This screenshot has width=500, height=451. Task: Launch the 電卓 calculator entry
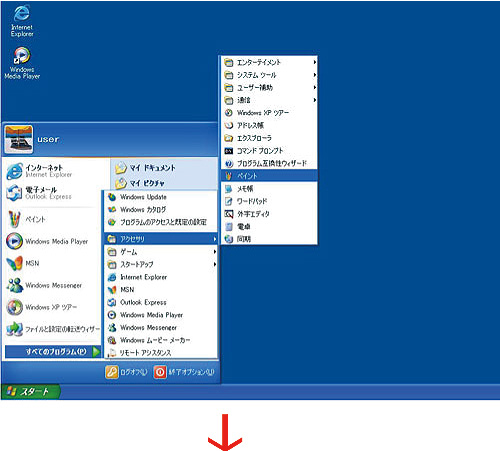click(x=269, y=227)
